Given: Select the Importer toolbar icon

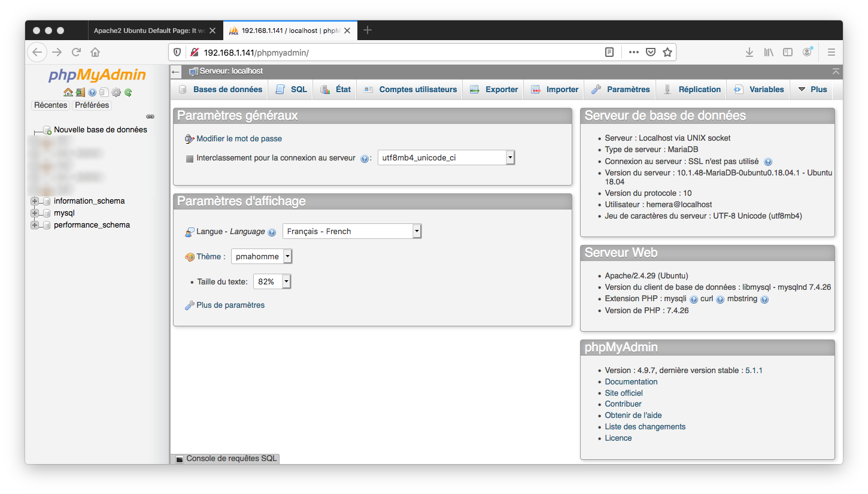Looking at the screenshot, I should pyautogui.click(x=554, y=89).
